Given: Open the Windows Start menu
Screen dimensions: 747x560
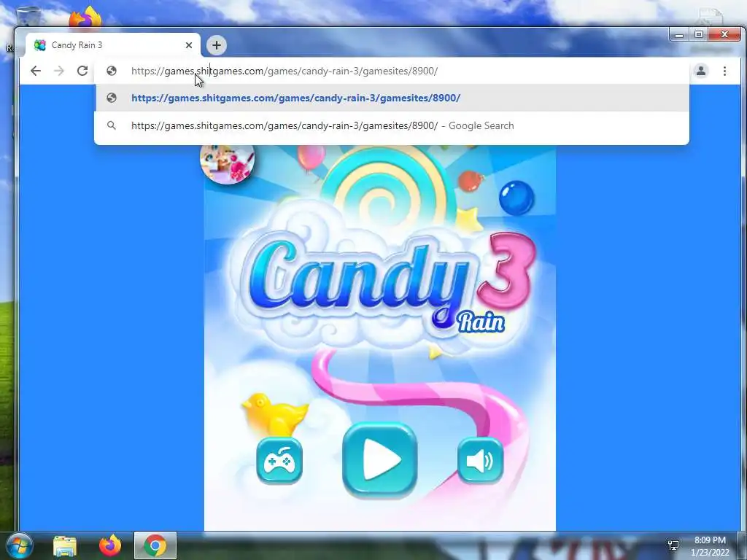Looking at the screenshot, I should click(18, 545).
